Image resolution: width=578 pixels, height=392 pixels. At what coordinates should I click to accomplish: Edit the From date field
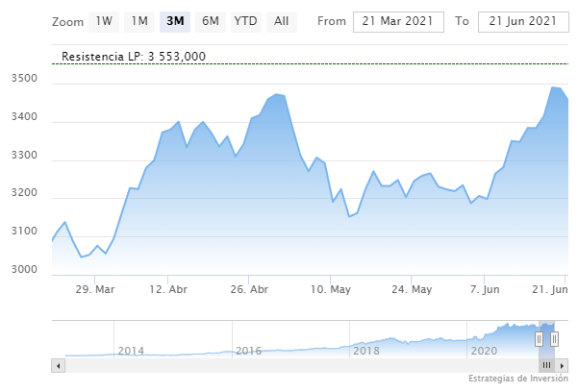pyautogui.click(x=398, y=21)
